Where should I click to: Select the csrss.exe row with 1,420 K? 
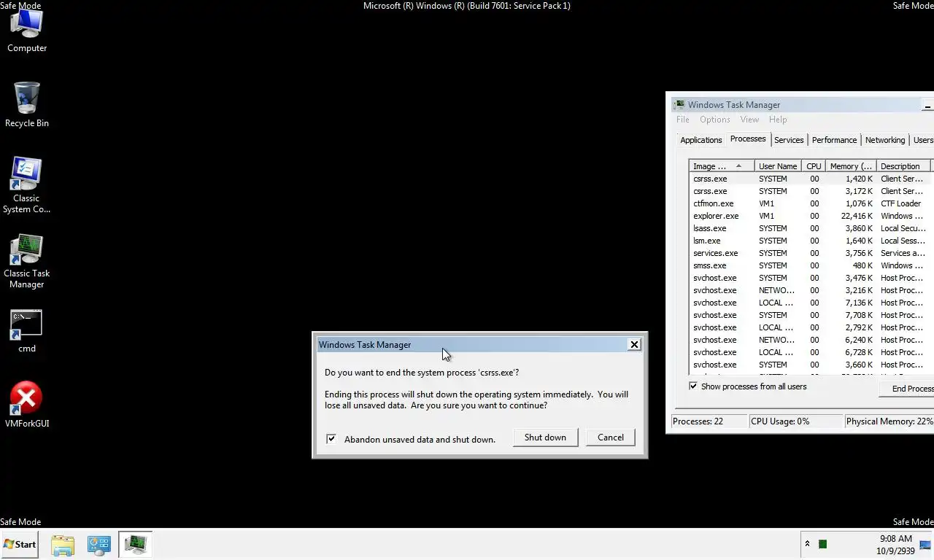(810, 179)
